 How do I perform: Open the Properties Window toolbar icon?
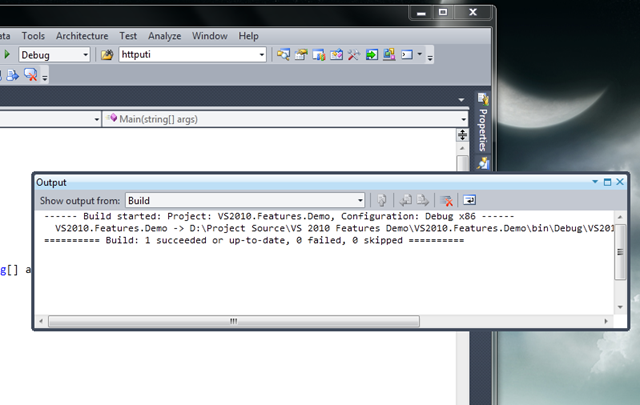click(301, 54)
